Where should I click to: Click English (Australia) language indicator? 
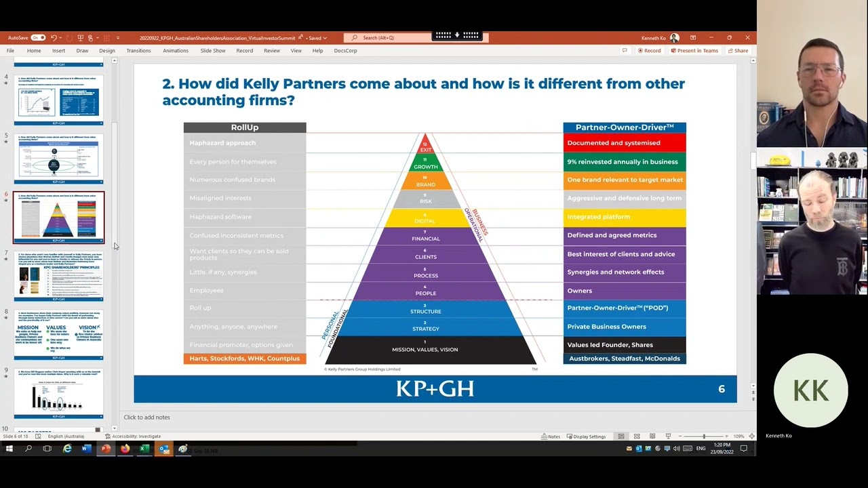click(x=66, y=436)
